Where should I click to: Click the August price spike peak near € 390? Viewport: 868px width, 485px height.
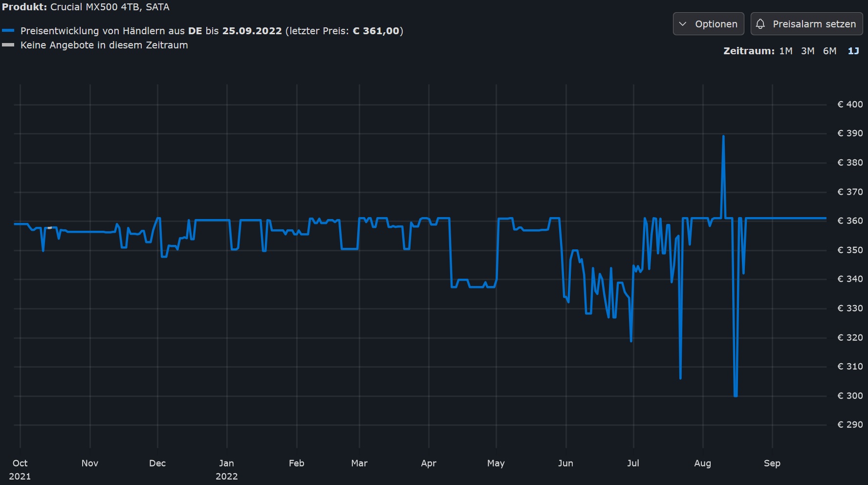tap(723, 136)
